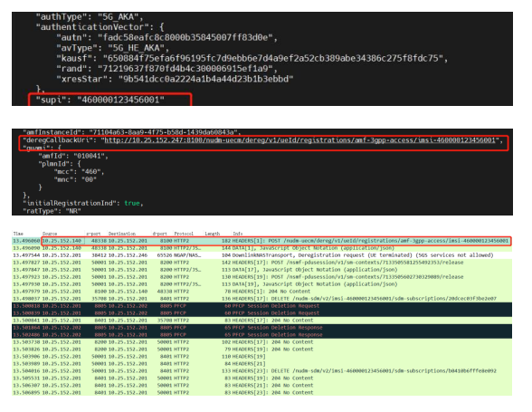The height and width of the screenshot is (412, 532).
Task: Select packet row at time 13.506307
Action: click(262, 385)
